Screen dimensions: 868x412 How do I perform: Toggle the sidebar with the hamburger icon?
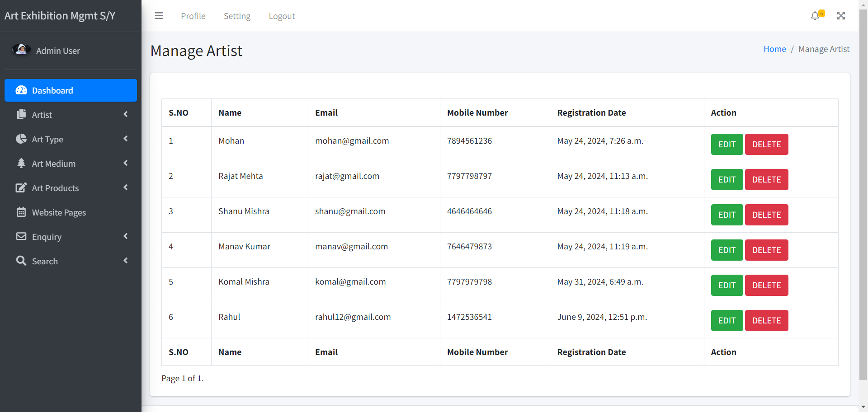[x=159, y=15]
